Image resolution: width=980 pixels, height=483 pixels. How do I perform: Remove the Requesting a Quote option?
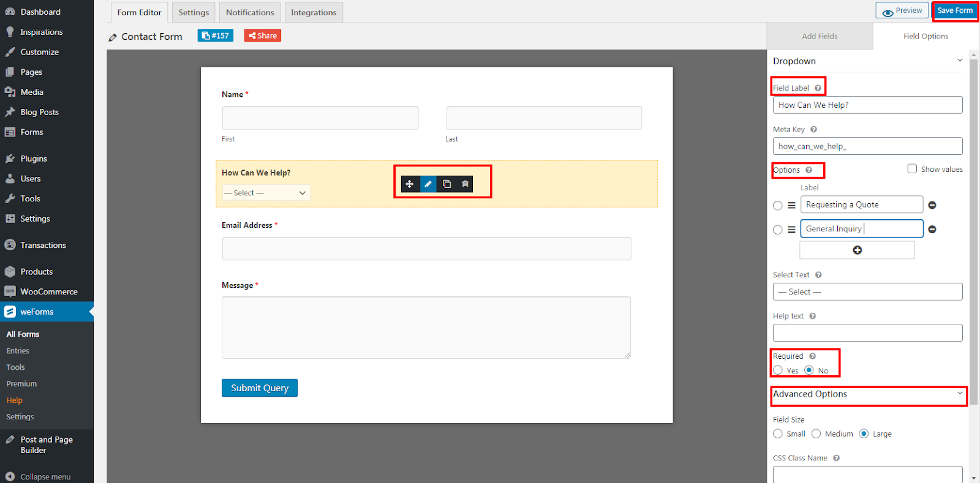click(932, 205)
